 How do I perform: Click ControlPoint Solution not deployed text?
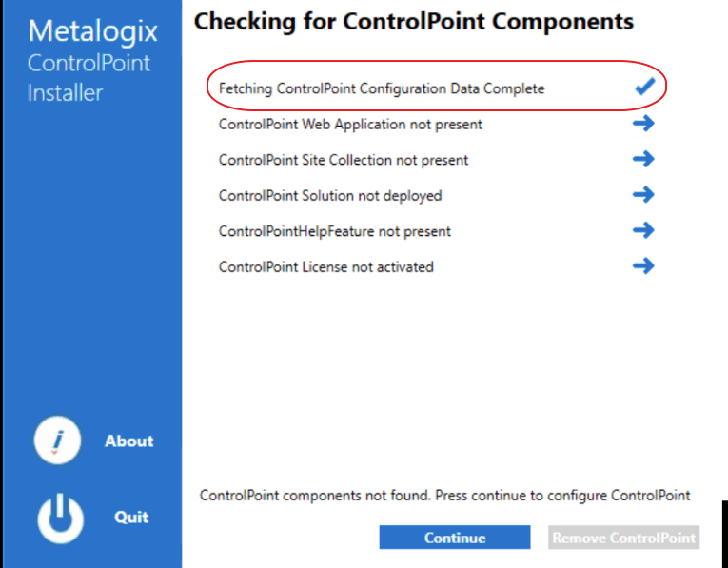(x=330, y=196)
